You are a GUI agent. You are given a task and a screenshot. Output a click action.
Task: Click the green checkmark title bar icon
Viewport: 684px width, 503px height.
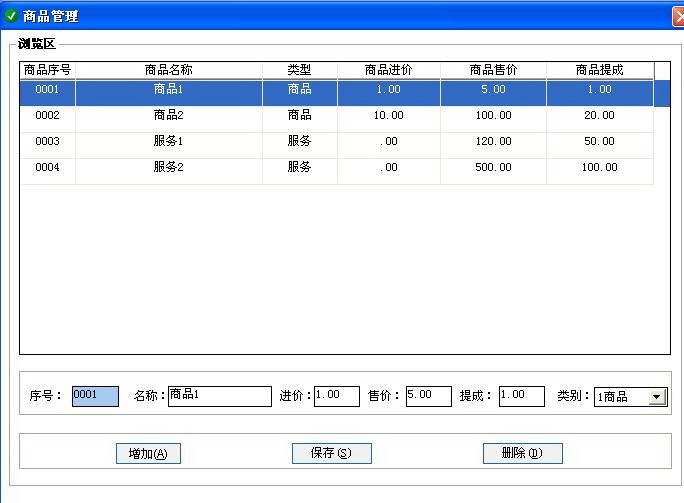click(x=10, y=16)
